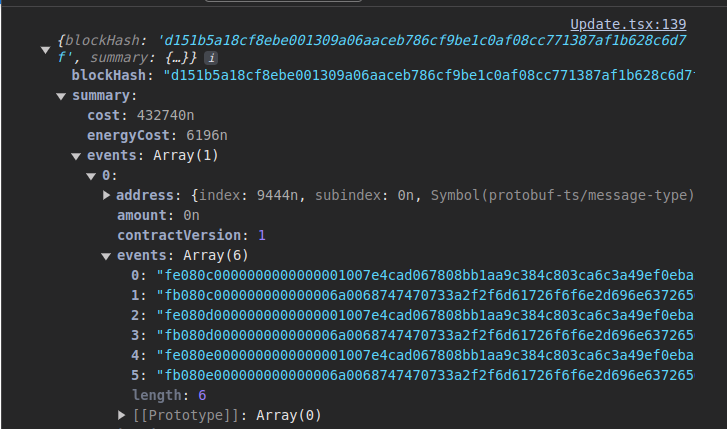The image size is (727, 429).
Task: Click the length: 6 property
Action: pos(169,395)
